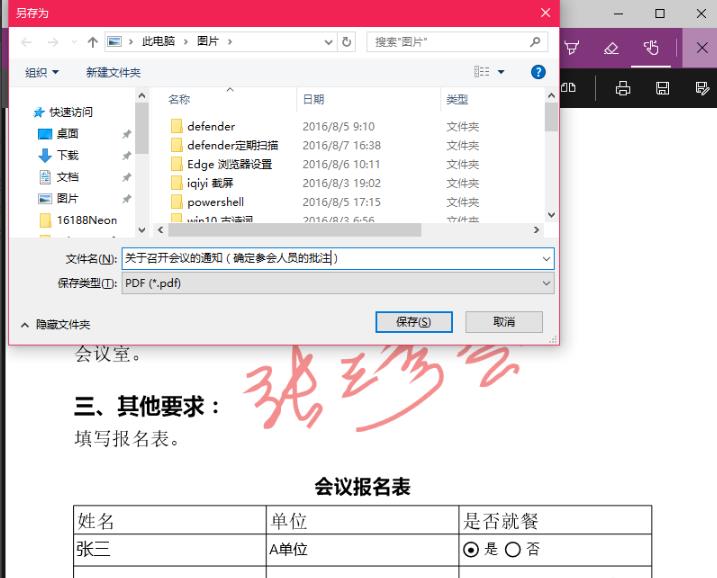This screenshot has height=578, width=717.
Task: Click the floppy disk save icon
Action: 662,88
